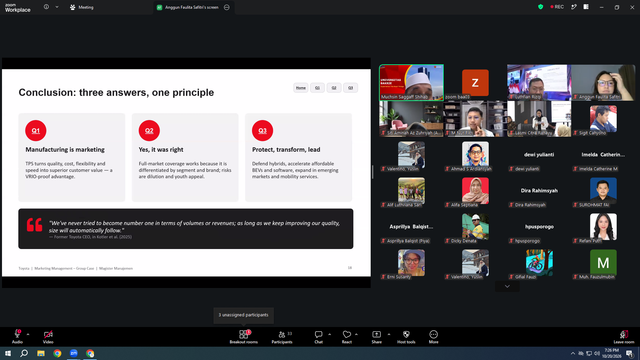Image resolution: width=640 pixels, height=360 pixels.
Task: Click Q2 navigation button on slide
Action: (334, 88)
